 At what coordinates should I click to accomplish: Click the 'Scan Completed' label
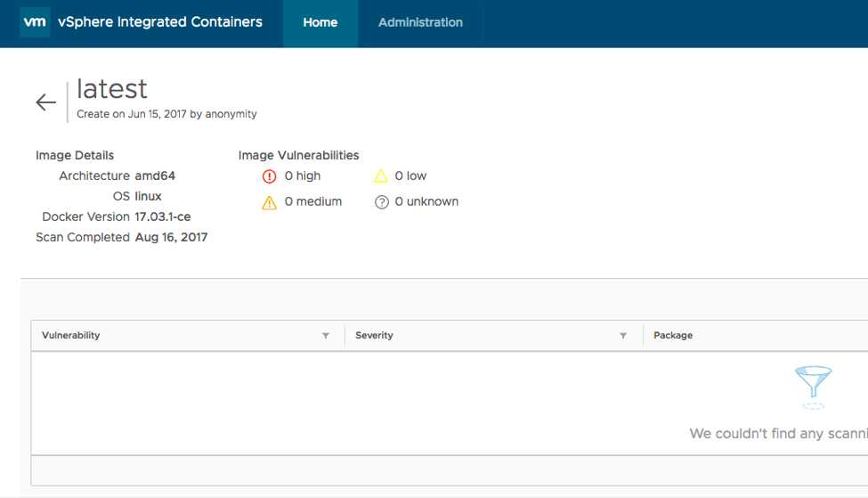[x=83, y=237]
